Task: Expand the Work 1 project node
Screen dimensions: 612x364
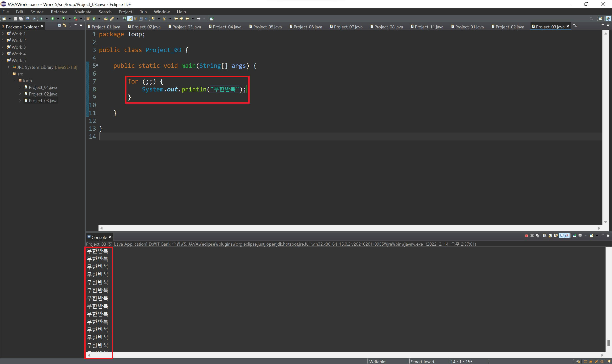Action: (3, 34)
